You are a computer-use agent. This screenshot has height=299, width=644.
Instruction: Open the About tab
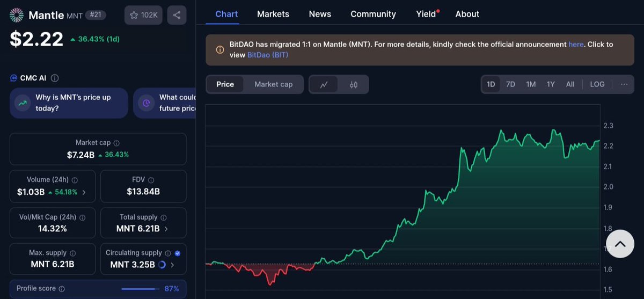467,14
